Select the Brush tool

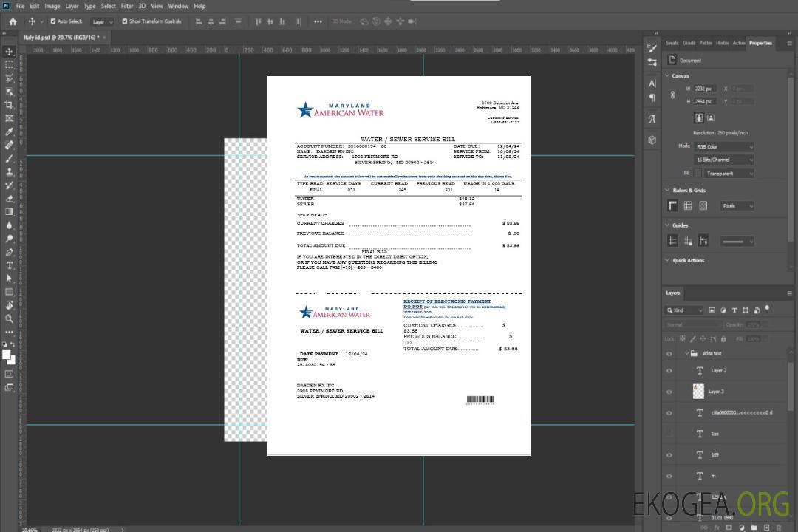point(9,158)
